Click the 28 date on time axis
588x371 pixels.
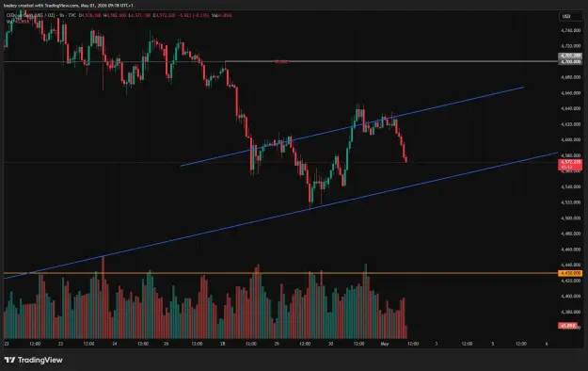[222, 344]
